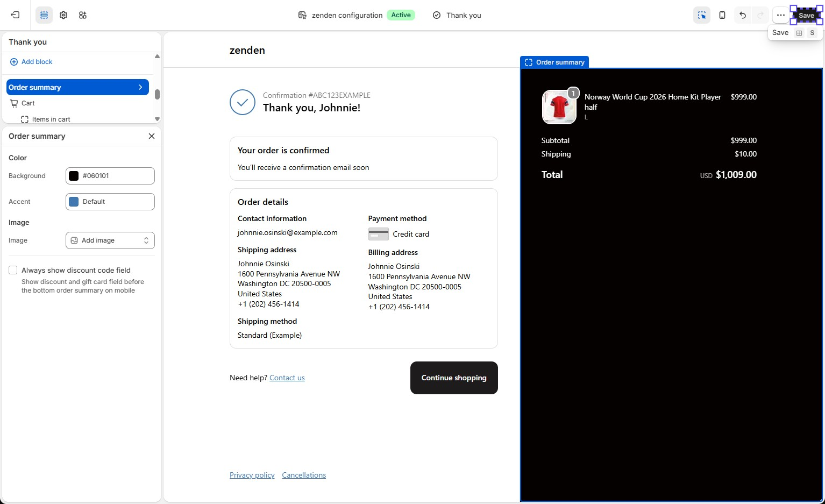
Task: Open the Sections panel icon
Action: [44, 15]
